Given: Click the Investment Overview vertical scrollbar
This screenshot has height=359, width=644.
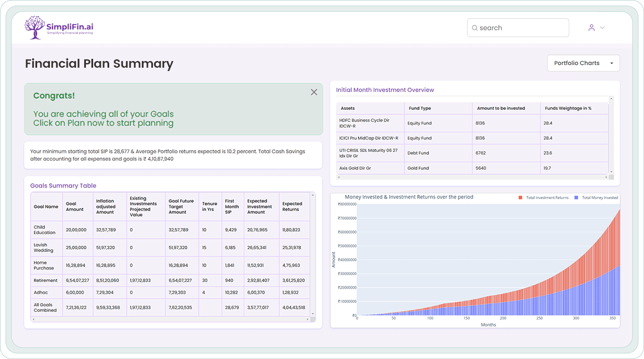Looking at the screenshot, I should [x=611, y=135].
